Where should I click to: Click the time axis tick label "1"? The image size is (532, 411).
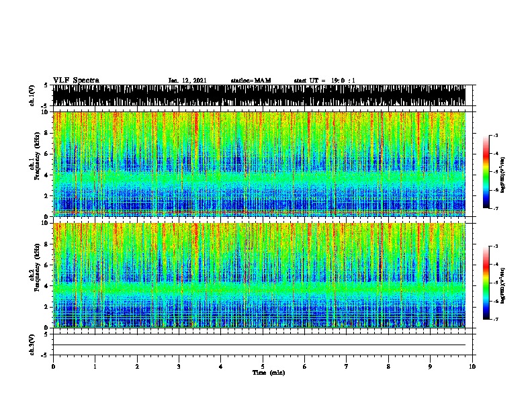(x=95, y=367)
